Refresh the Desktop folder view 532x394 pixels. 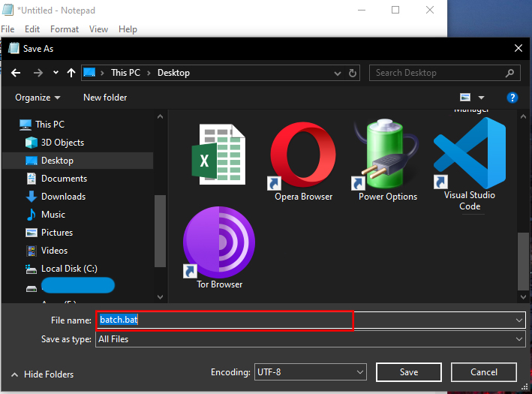click(x=353, y=73)
